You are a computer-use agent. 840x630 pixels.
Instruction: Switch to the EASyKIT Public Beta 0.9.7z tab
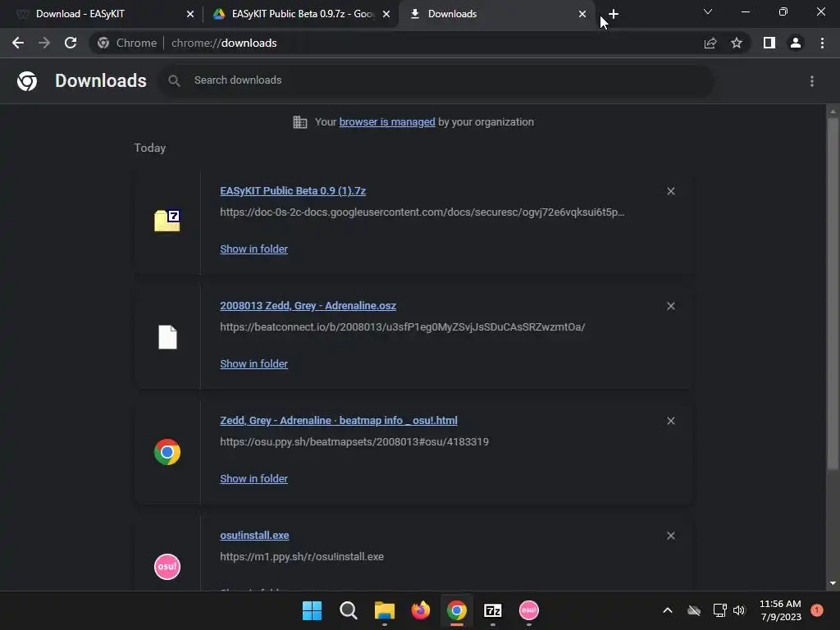click(302, 14)
